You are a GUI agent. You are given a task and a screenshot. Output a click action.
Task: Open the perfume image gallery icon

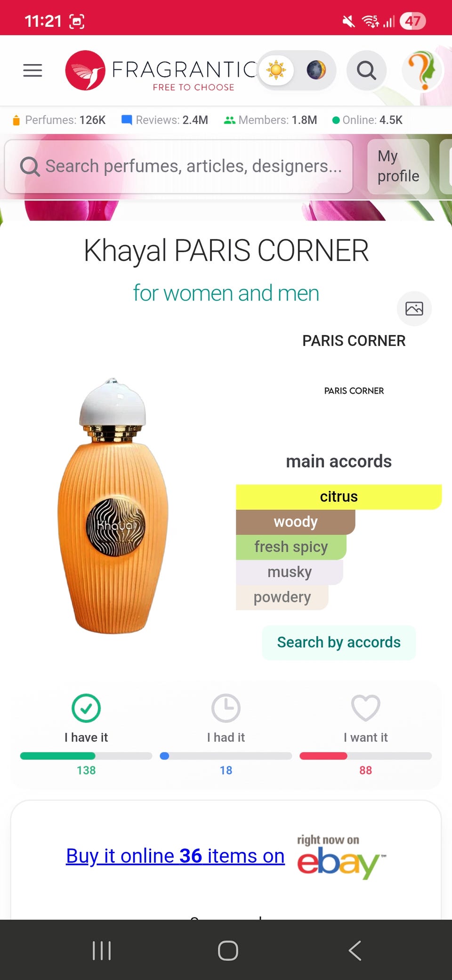414,309
